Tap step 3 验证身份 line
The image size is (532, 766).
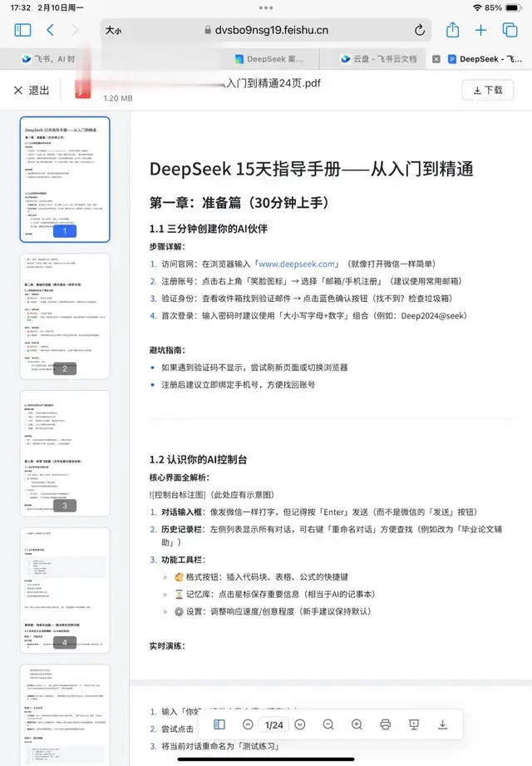[301, 299]
